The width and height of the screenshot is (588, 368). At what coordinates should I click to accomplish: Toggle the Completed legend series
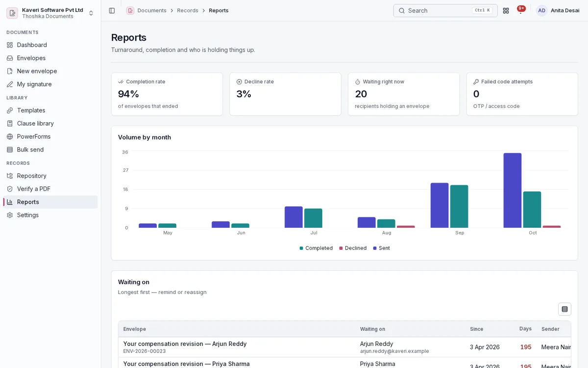pyautogui.click(x=316, y=248)
